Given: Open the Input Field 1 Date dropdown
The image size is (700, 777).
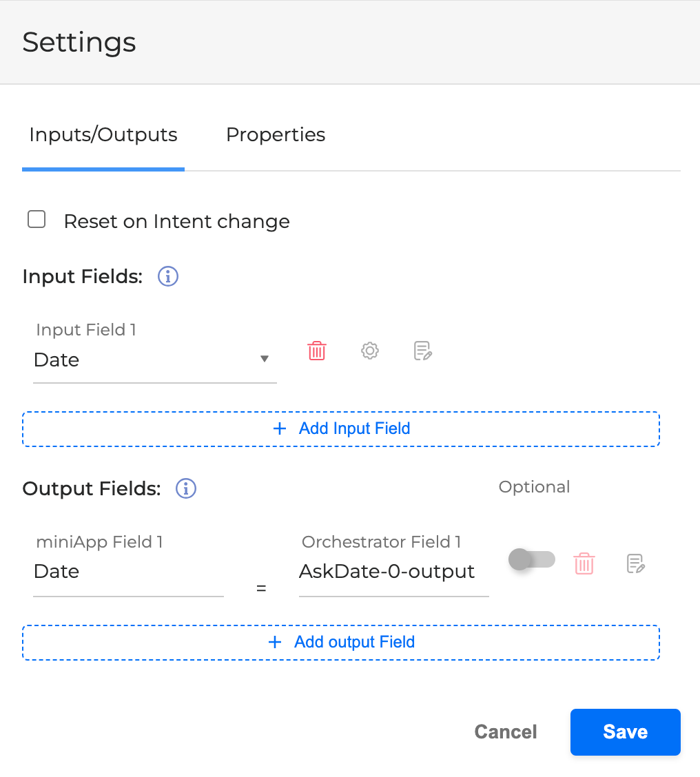Looking at the screenshot, I should (x=145, y=360).
